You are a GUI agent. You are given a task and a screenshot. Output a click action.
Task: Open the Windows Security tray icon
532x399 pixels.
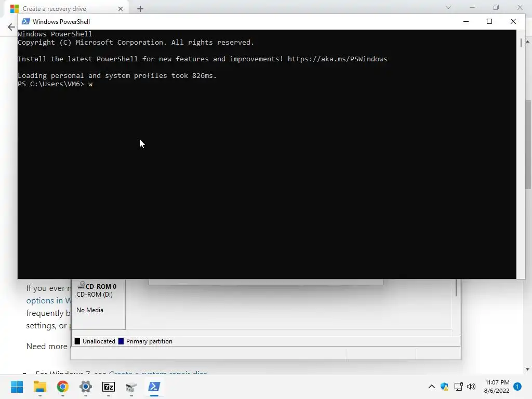pyautogui.click(x=445, y=387)
